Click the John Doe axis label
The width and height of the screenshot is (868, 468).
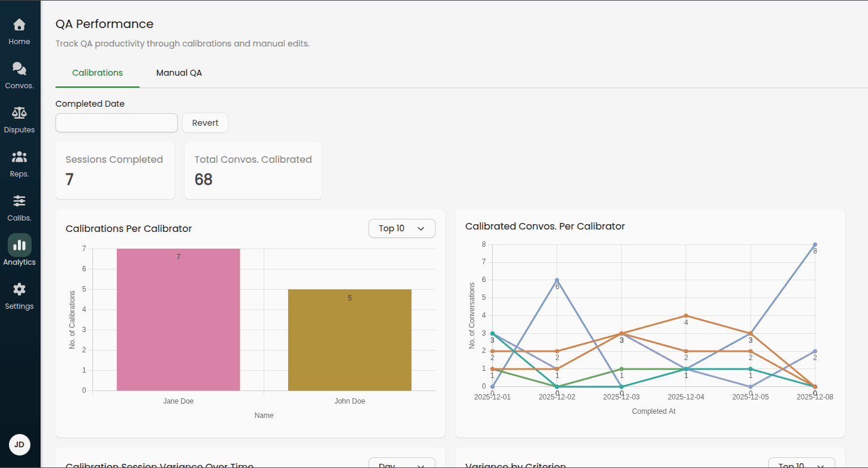[350, 401]
